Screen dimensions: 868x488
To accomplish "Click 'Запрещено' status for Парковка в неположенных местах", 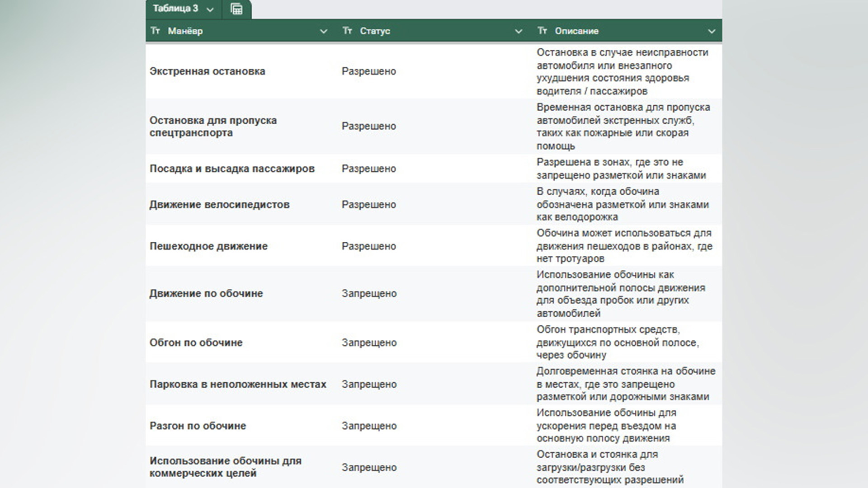I will tap(369, 384).
